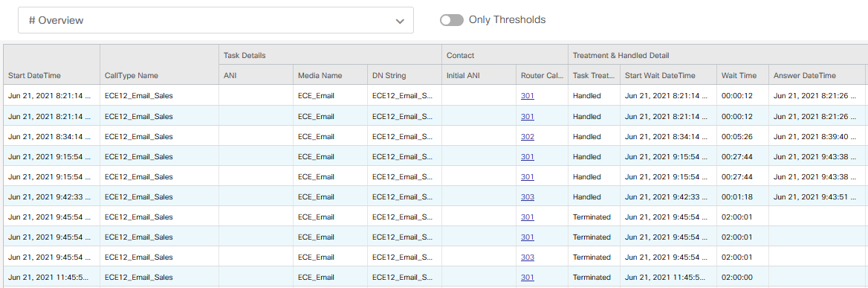Click the Router Cal... column header

pyautogui.click(x=542, y=75)
